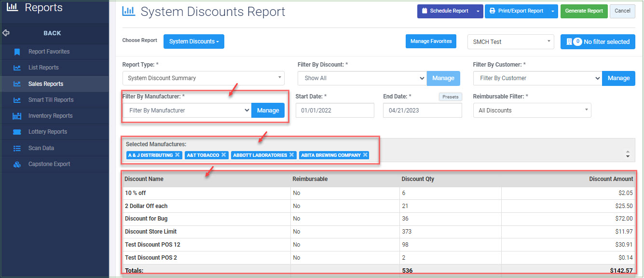Screen dimensions: 644x278
Task: Open the System Discounts report chooser
Action: pos(194,42)
